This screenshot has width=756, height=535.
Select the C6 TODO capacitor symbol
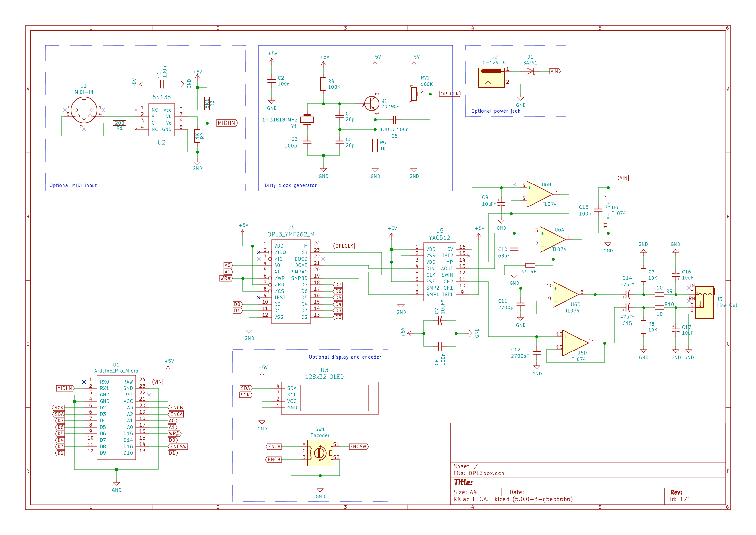[394, 120]
